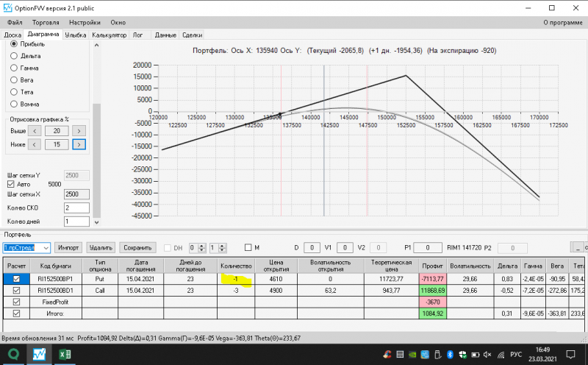This screenshot has width=588, height=365.
Task: Uncheck Расчет for the FixedProfit row
Action: point(16,302)
